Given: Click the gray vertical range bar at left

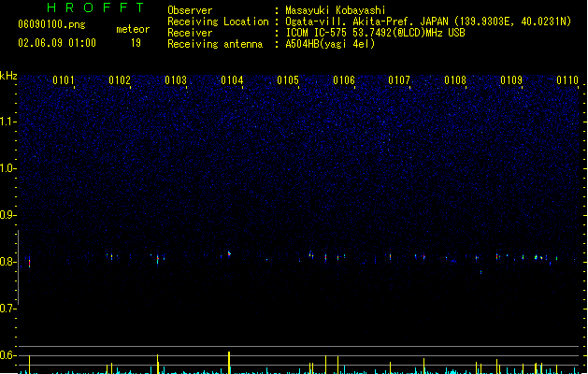Looking at the screenshot, I should coord(18,267).
